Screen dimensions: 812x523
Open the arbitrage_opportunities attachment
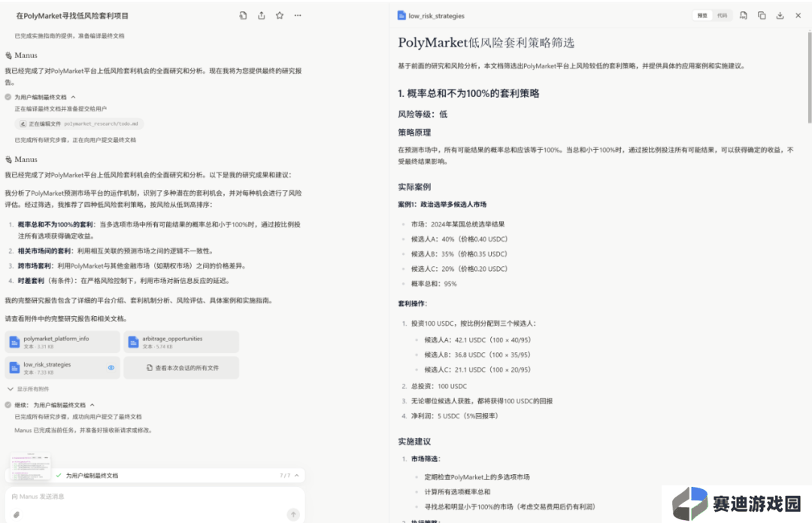(x=181, y=342)
